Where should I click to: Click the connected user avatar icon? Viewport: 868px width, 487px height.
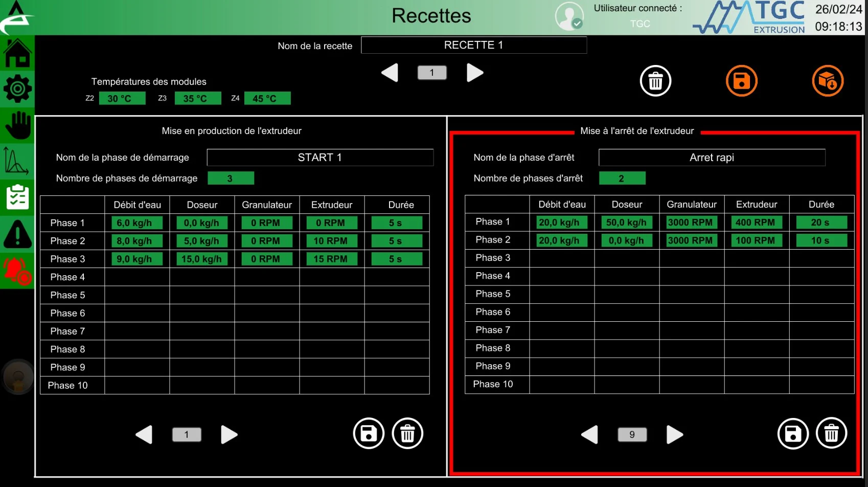click(x=569, y=16)
